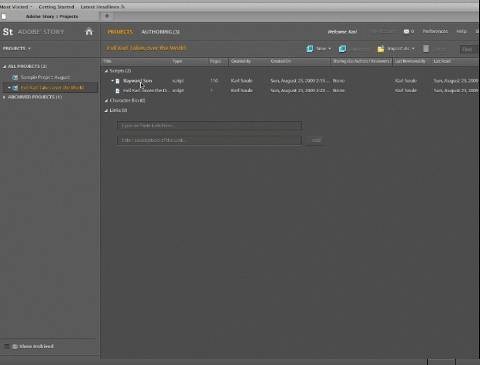Viewport: 480px width, 365px height.
Task: Expand ARCHIVED PROJECTS (1) in sidebar
Action: 4,97
